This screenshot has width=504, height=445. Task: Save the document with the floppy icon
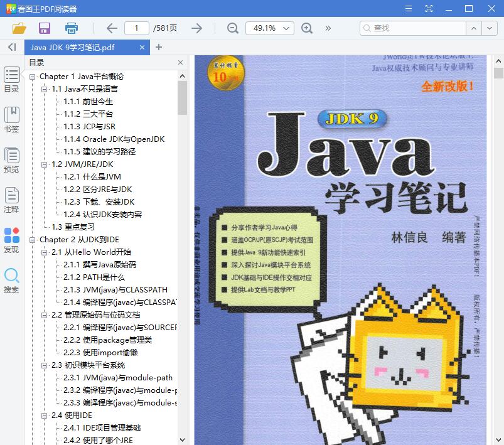point(45,28)
